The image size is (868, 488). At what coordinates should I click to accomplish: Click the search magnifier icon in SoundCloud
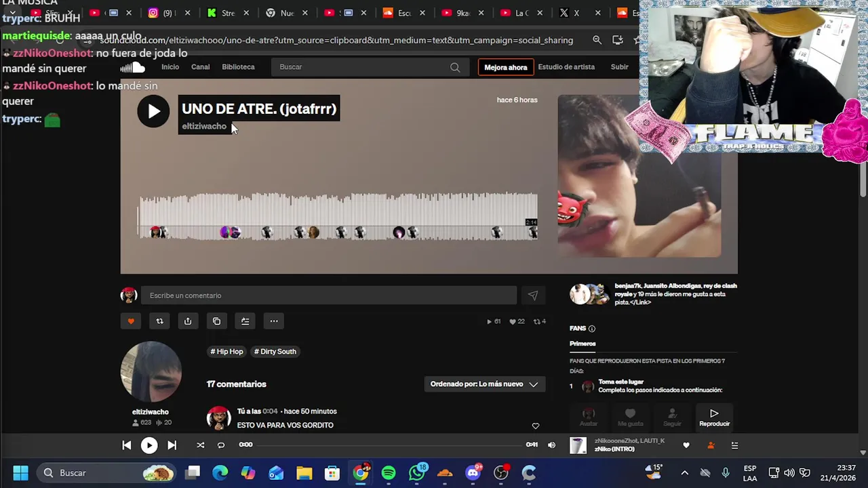[x=455, y=67]
